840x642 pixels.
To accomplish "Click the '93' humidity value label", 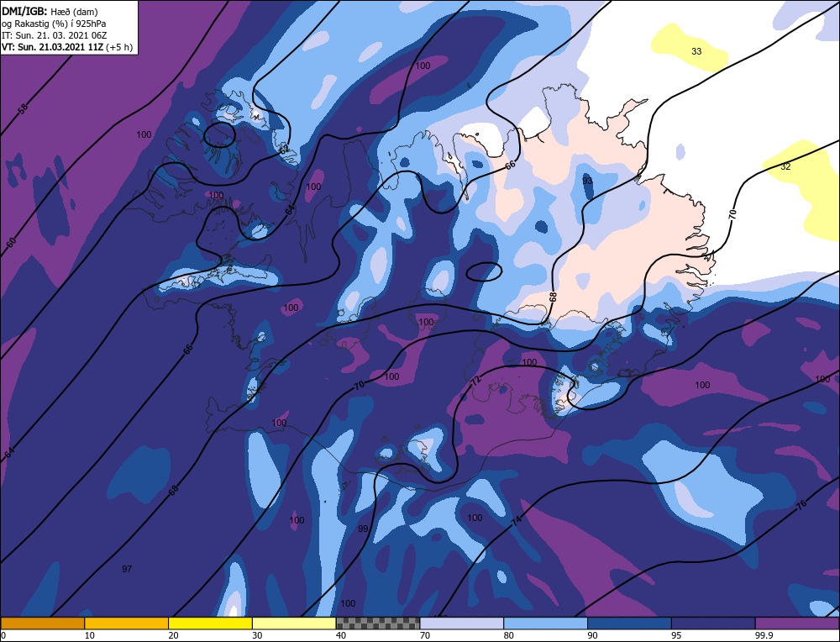I will pos(588,182).
